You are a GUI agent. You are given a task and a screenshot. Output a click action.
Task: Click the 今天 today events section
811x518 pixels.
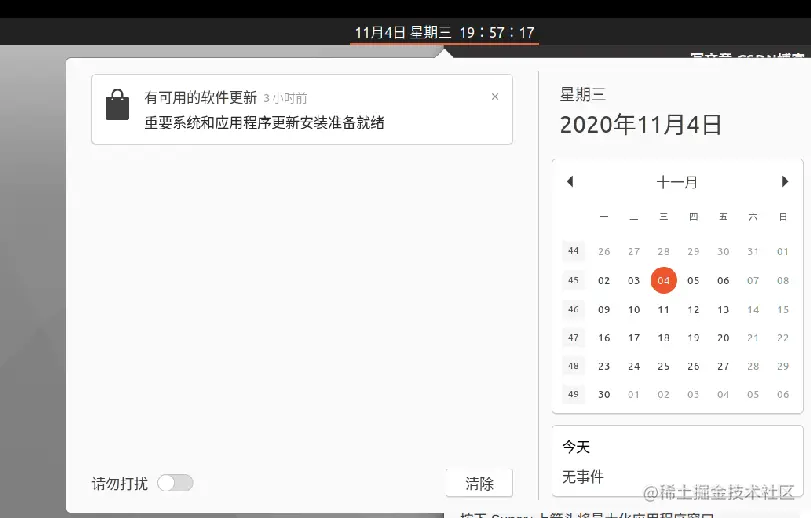[678, 461]
